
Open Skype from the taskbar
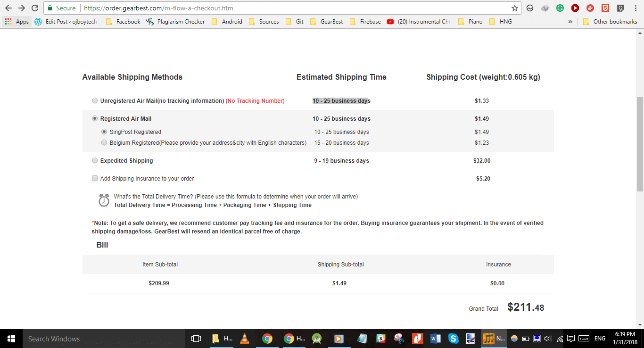coord(454,339)
